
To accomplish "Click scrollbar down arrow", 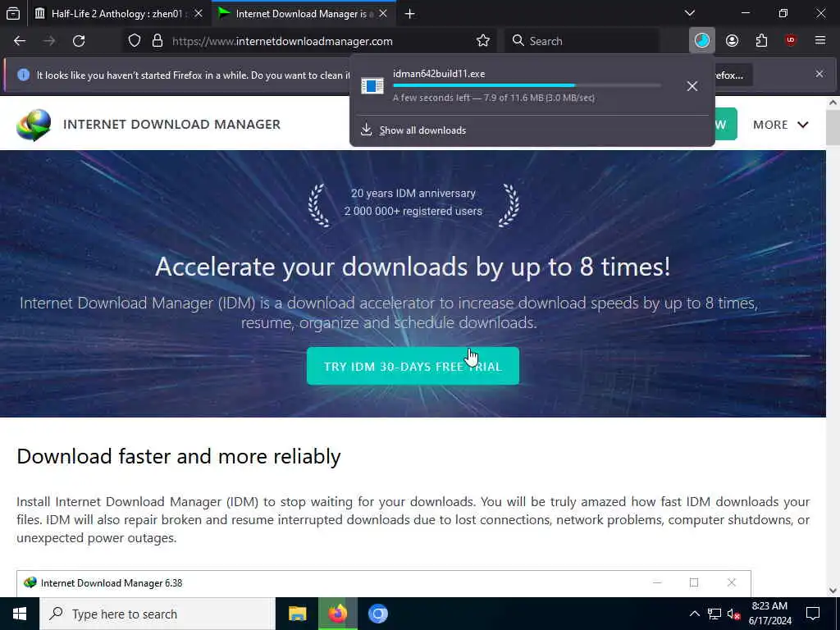I will (833, 591).
